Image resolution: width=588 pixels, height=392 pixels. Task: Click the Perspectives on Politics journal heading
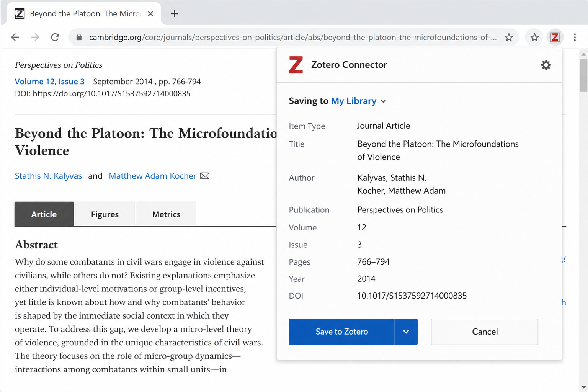tap(59, 65)
